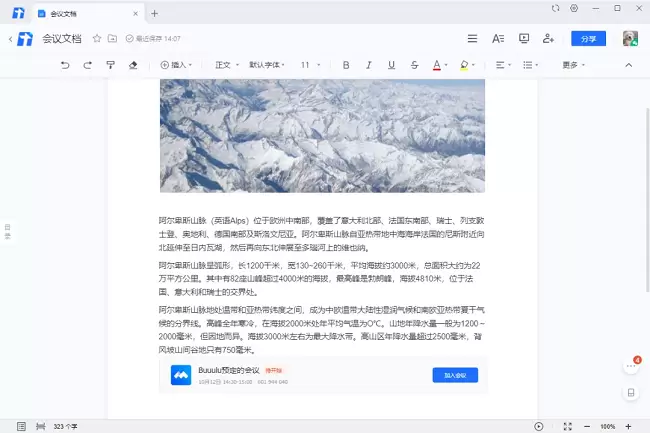Click the clear formatting eraser icon

134,65
